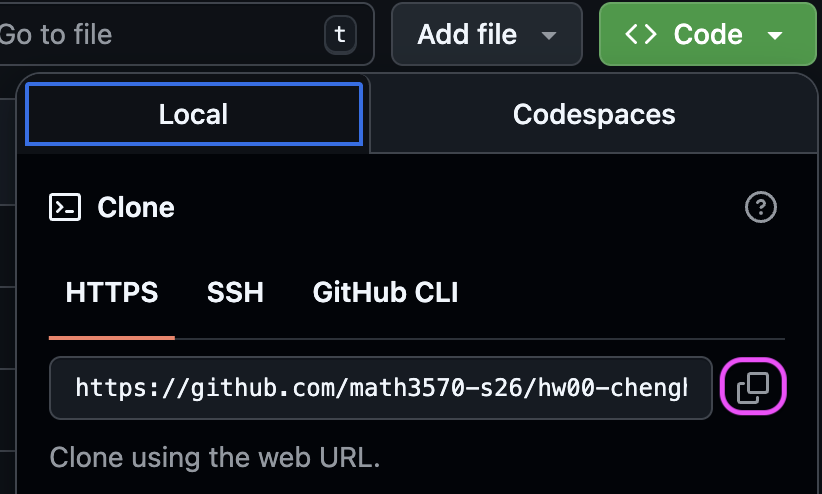Screen dimensions: 822x494
Task: Click the "Clone using the web URL" text
Action: (x=215, y=458)
